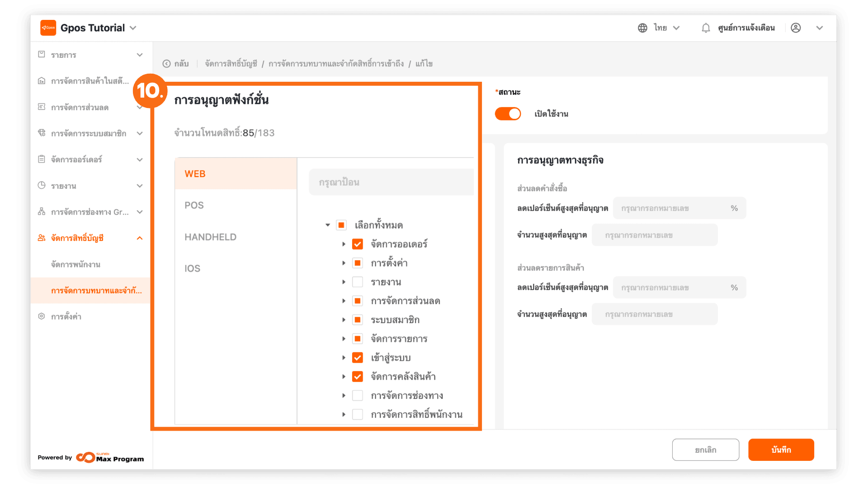
Task: Uncheck the จัดการออเดอร์ permission checkbox
Action: (357, 244)
